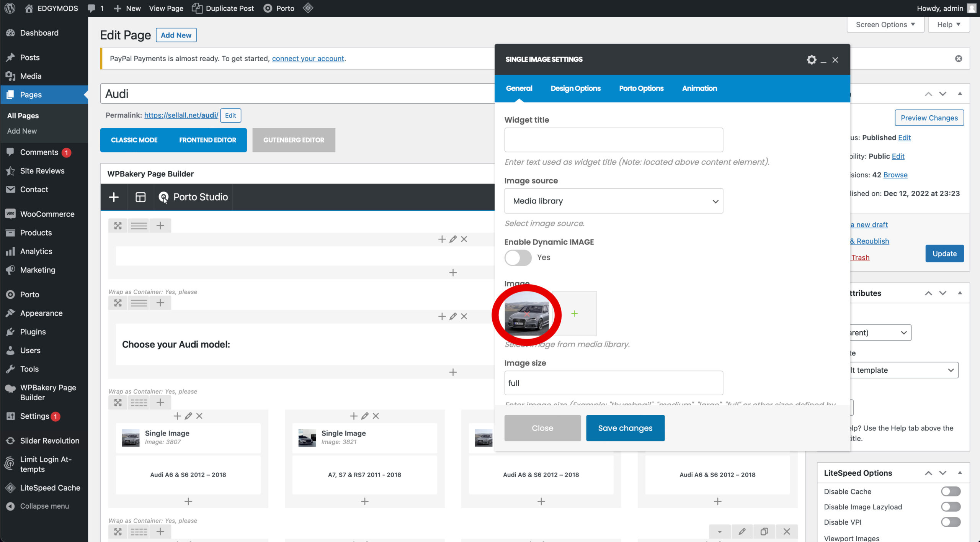The width and height of the screenshot is (980, 542).
Task: Open the parent page dropdown
Action: click(880, 332)
